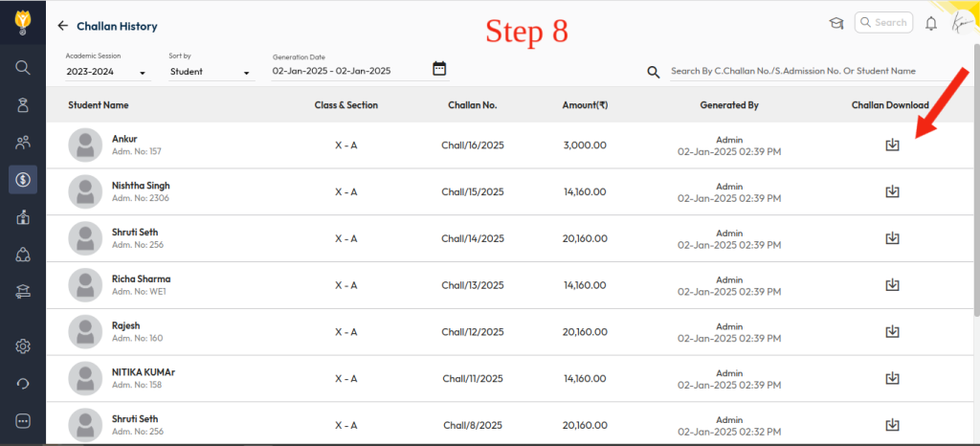Viewport: 980px width, 446px height.
Task: Open the notifications bell
Action: pos(930,24)
